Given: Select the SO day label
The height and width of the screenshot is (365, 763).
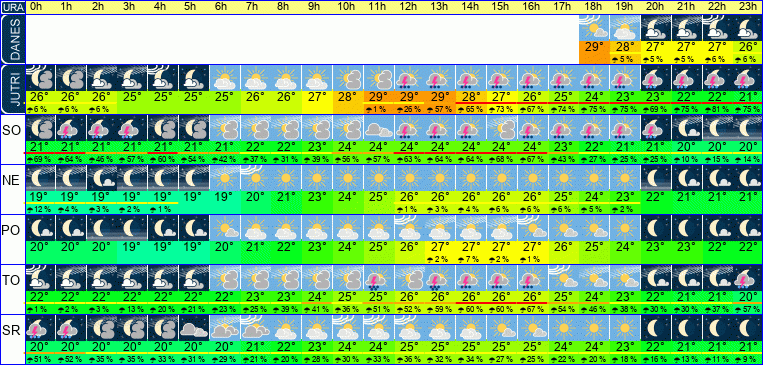Looking at the screenshot, I should pos(11,130).
